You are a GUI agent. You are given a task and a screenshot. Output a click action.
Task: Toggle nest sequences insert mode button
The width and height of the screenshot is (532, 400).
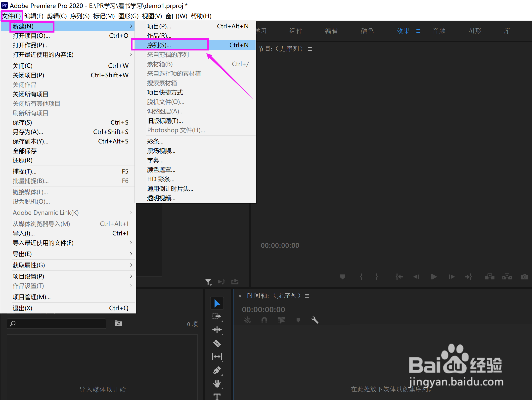[x=247, y=320]
